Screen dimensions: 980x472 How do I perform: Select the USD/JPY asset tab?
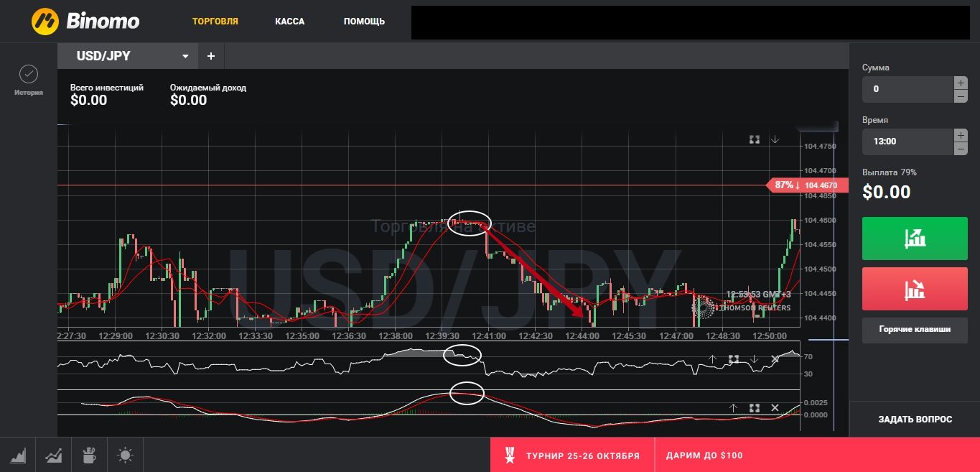[128, 56]
